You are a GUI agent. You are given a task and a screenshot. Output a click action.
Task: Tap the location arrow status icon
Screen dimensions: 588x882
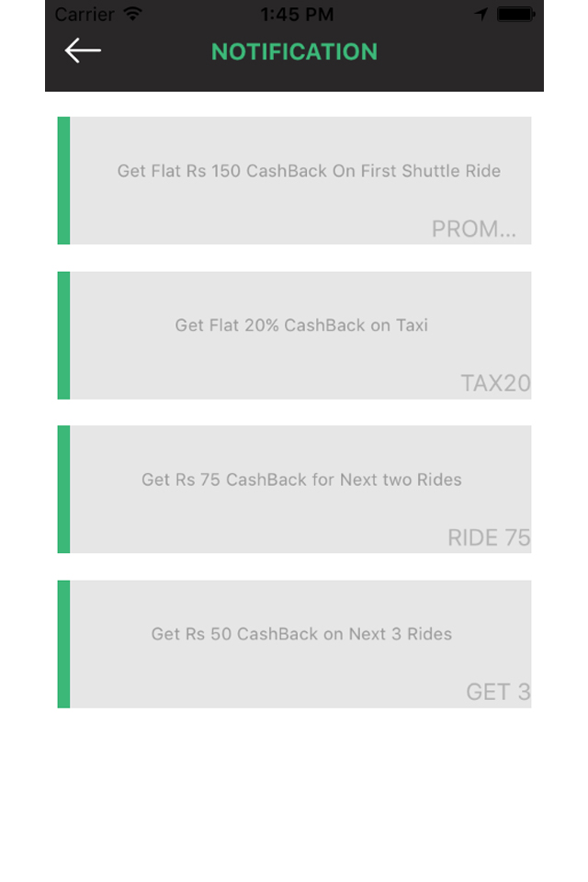click(x=481, y=14)
